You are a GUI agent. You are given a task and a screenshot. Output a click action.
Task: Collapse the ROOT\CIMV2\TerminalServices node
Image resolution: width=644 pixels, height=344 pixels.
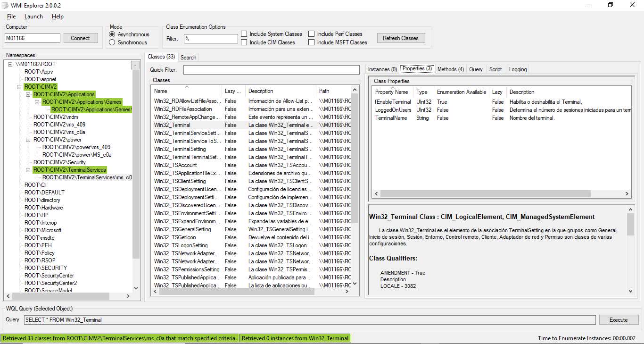tap(28, 170)
